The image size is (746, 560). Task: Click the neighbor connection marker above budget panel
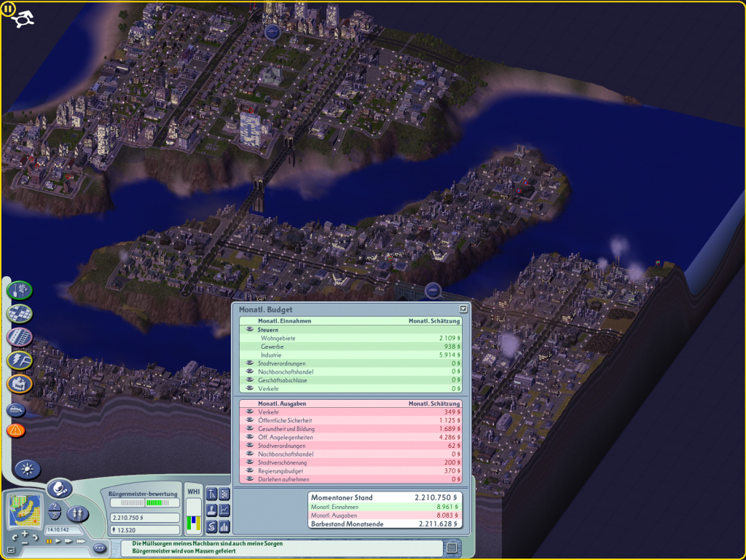click(x=433, y=289)
